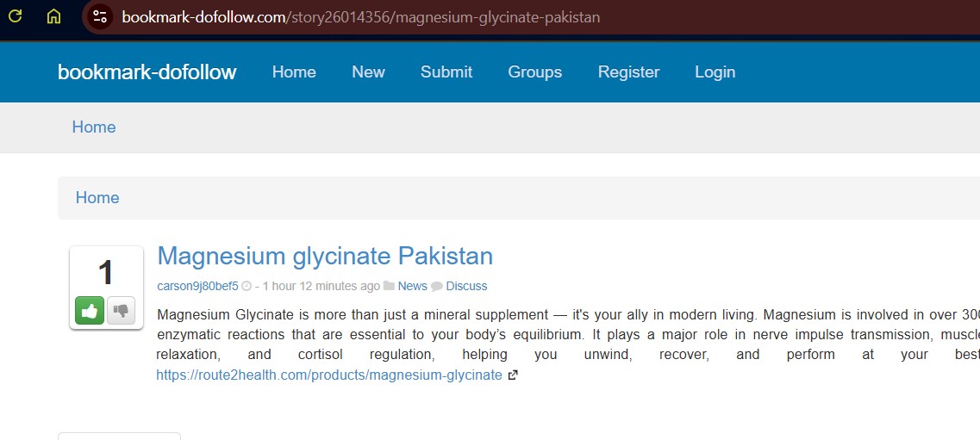Open the bookmark-dofollow brand link

tap(147, 72)
